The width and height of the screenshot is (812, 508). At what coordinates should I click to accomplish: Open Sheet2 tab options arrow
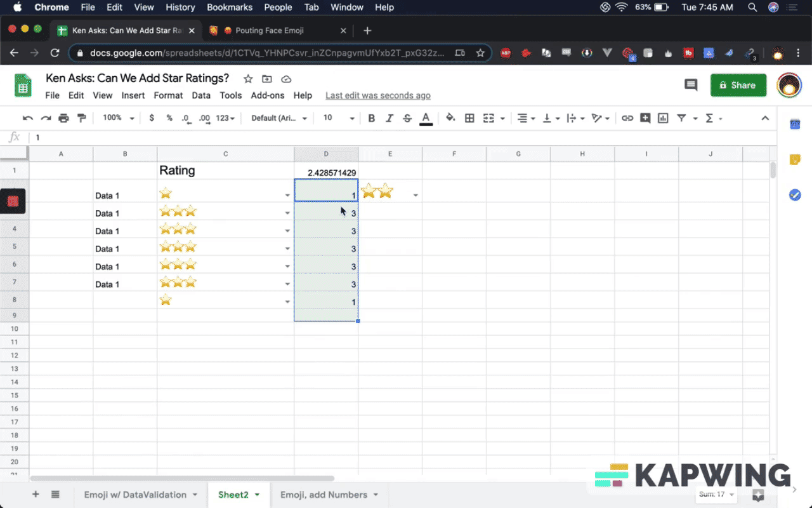click(x=258, y=495)
